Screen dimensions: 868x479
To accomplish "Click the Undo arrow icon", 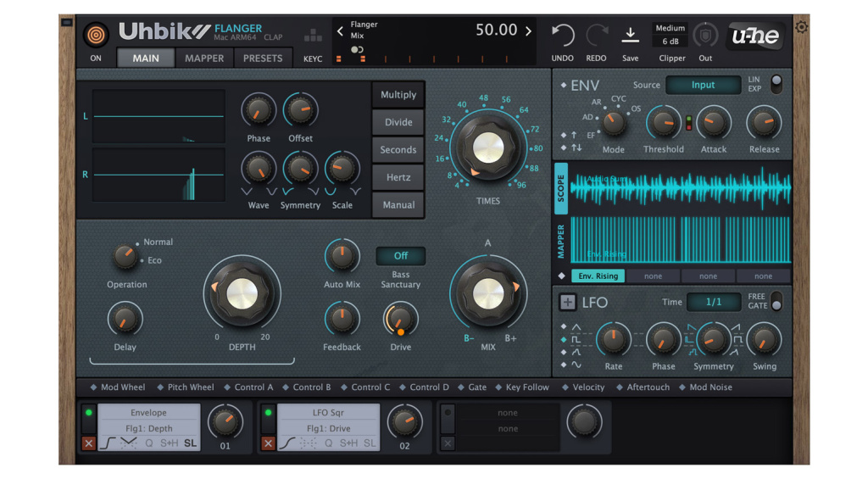I will pyautogui.click(x=562, y=35).
